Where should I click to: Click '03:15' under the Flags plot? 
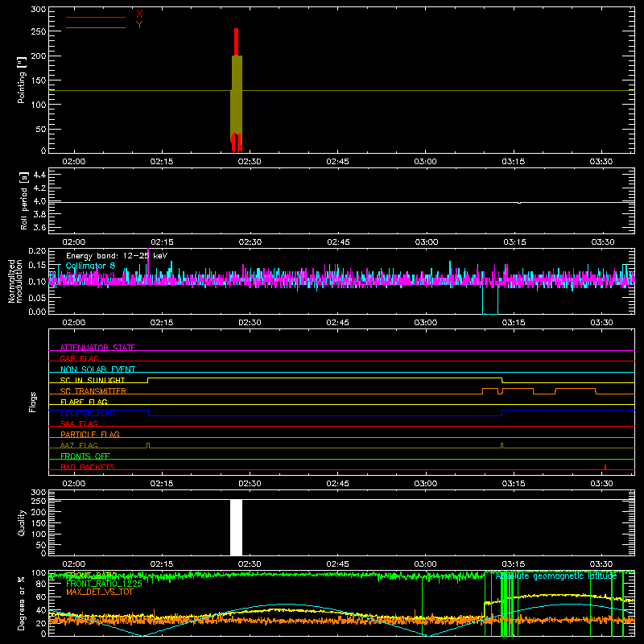coord(514,484)
